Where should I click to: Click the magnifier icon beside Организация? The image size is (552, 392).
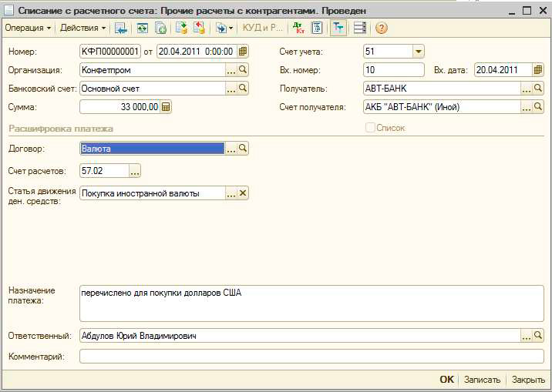click(243, 70)
